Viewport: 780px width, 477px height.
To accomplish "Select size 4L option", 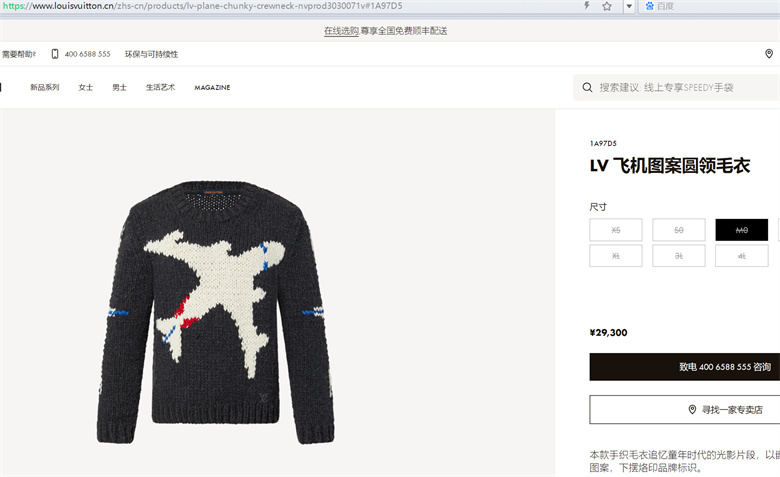I will [742, 256].
